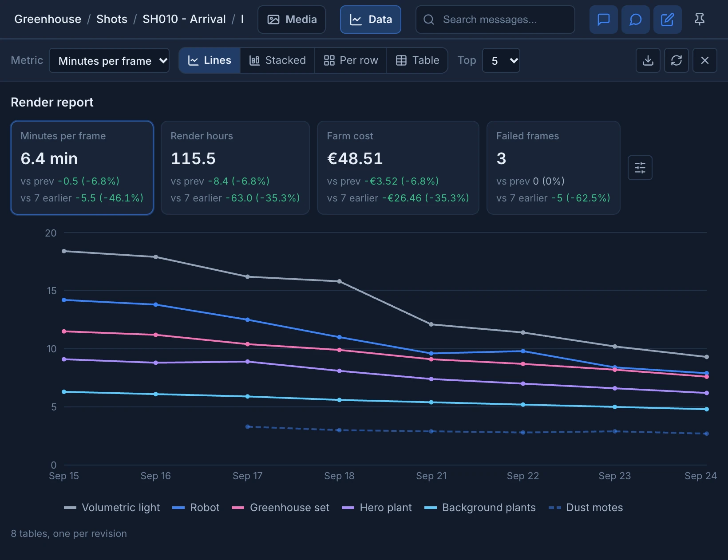
Task: Click the round chat bubble icon
Action: (635, 20)
